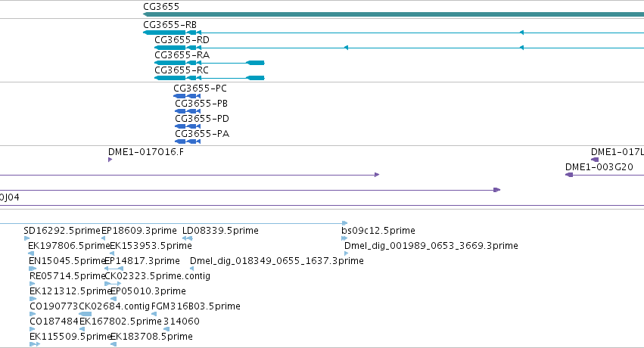
Task: Select the CG3655 gene bar
Action: coord(394,14)
